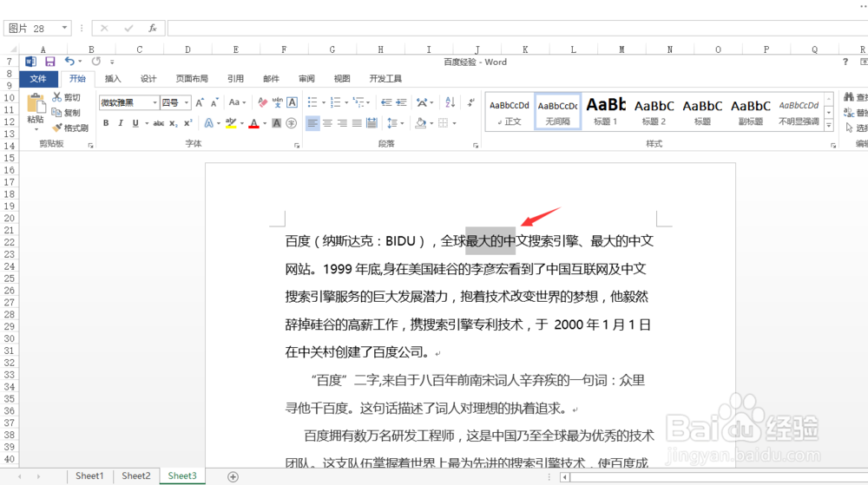Align text right icon

(x=342, y=123)
